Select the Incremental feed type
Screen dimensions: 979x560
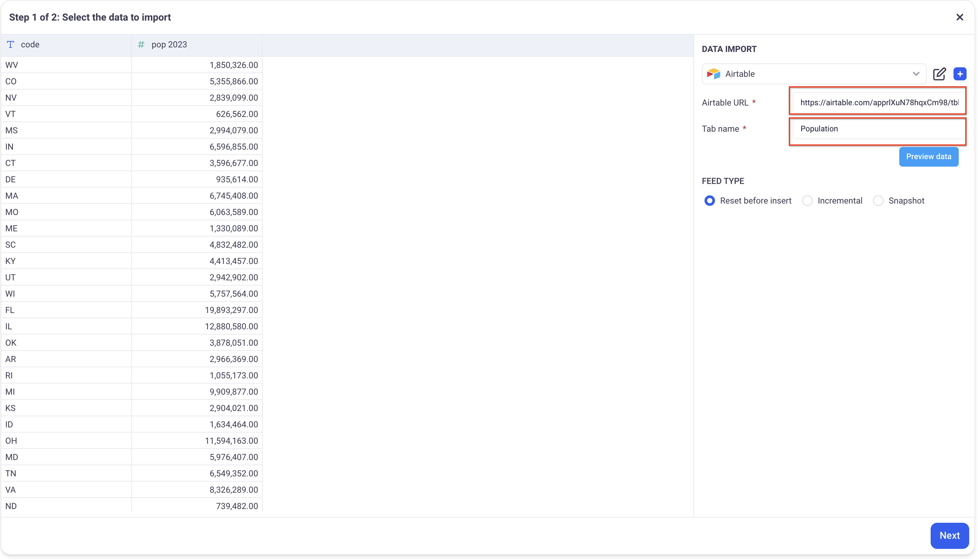[x=807, y=201]
